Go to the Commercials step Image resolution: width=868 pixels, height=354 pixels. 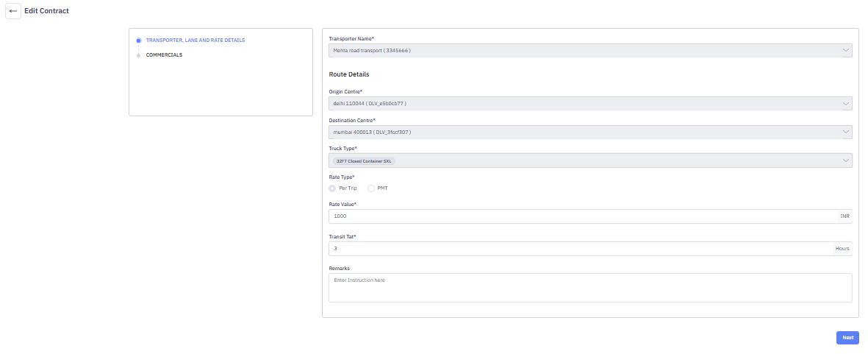coord(164,55)
